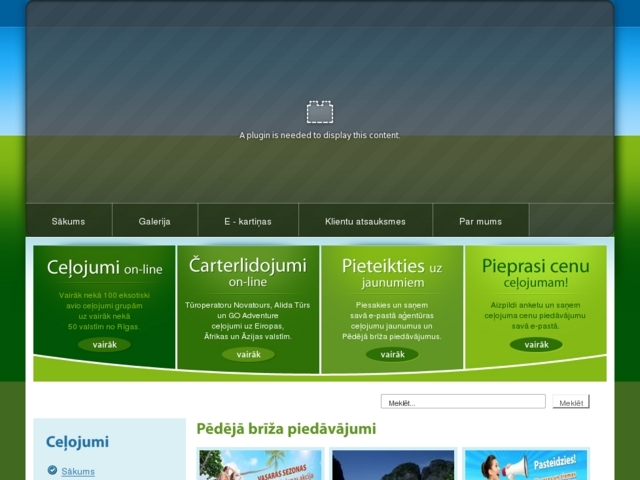Click vairāk button under Ceļojumi on-line
This screenshot has height=480, width=640.
tap(104, 344)
